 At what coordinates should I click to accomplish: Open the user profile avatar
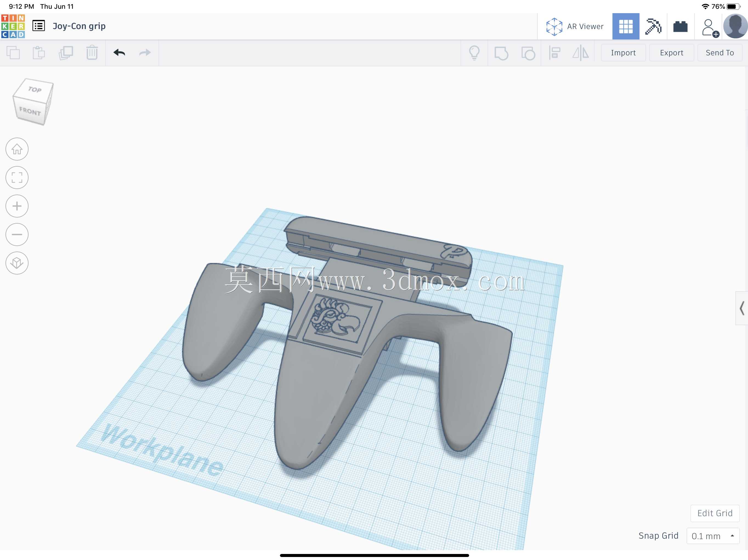point(735,26)
